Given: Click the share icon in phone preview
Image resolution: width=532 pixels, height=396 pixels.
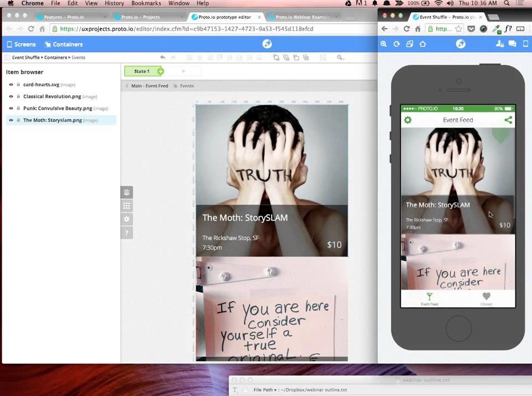Looking at the screenshot, I should click(x=508, y=120).
